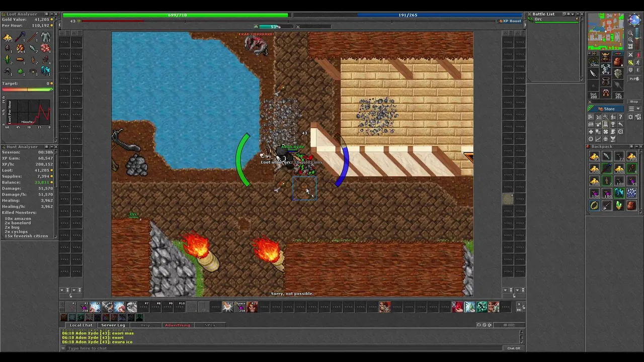Open the NPCs chat tab
Viewport: 644px width, 362px height.
click(x=210, y=325)
